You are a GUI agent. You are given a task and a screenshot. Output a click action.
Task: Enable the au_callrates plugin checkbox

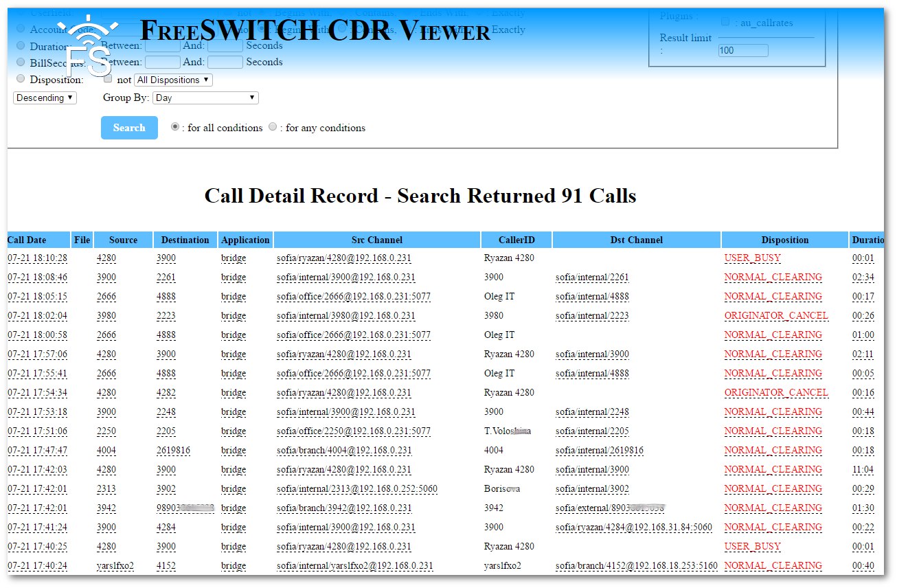(725, 22)
